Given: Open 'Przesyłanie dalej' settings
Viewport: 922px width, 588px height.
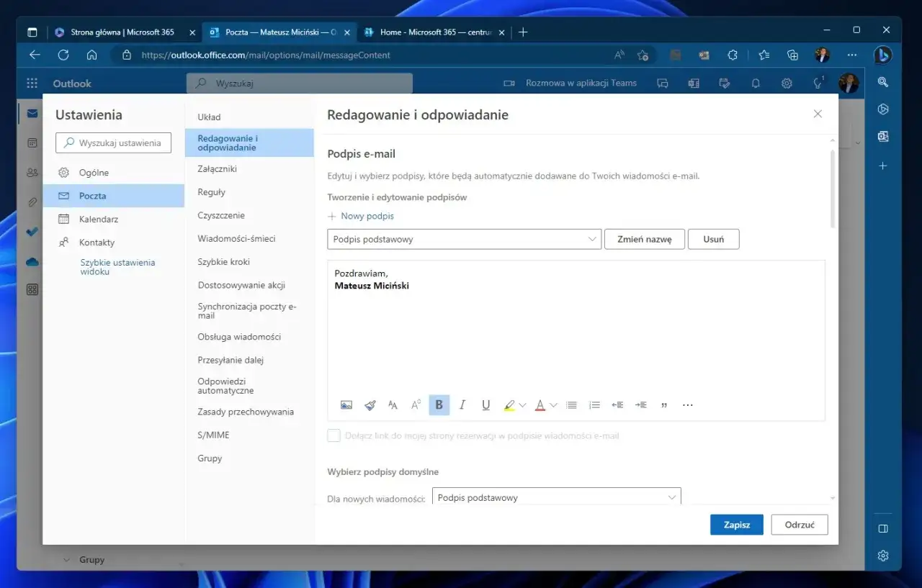Looking at the screenshot, I should pyautogui.click(x=249, y=360).
